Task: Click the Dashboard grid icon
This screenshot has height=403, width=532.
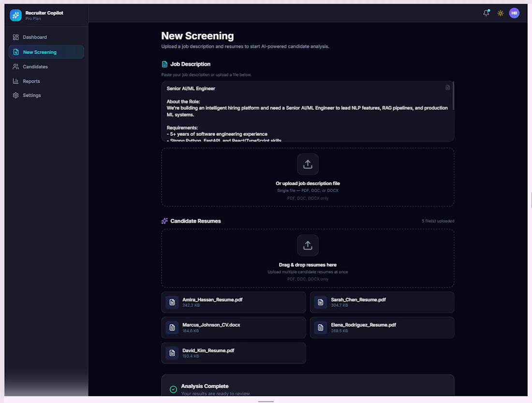Action: pos(15,37)
